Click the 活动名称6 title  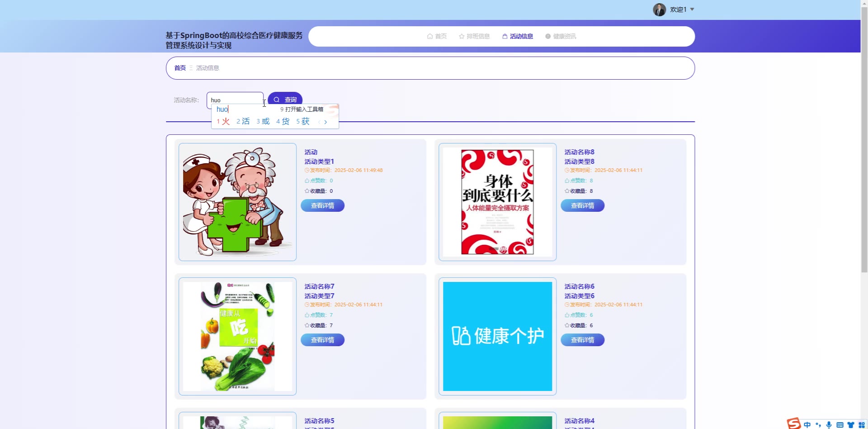(580, 286)
